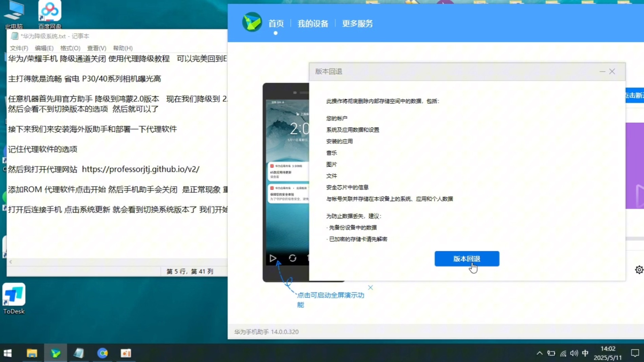The width and height of the screenshot is (644, 362).
Task: Click the Notepad line starting 接下来我们来安装
Action: click(93, 129)
